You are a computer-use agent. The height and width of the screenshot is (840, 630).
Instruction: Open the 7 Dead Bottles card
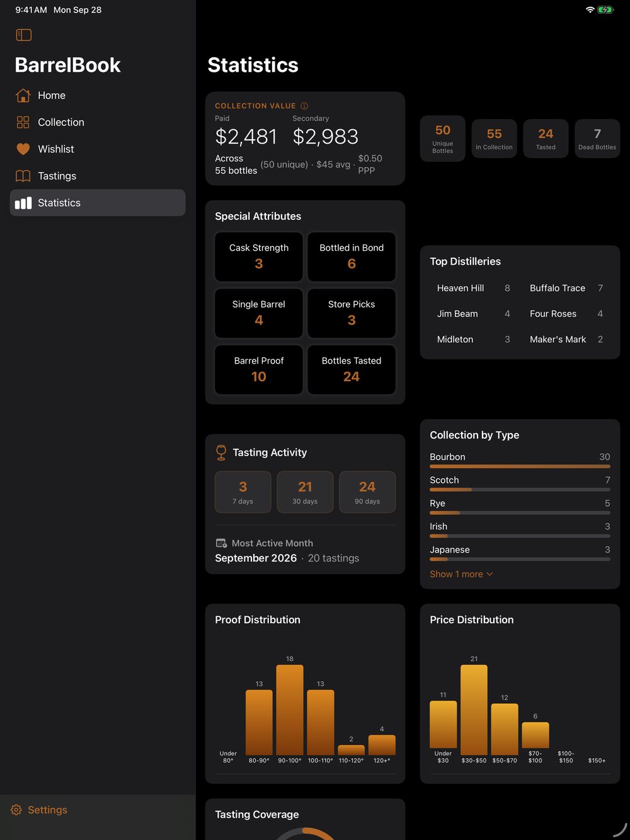click(x=597, y=139)
